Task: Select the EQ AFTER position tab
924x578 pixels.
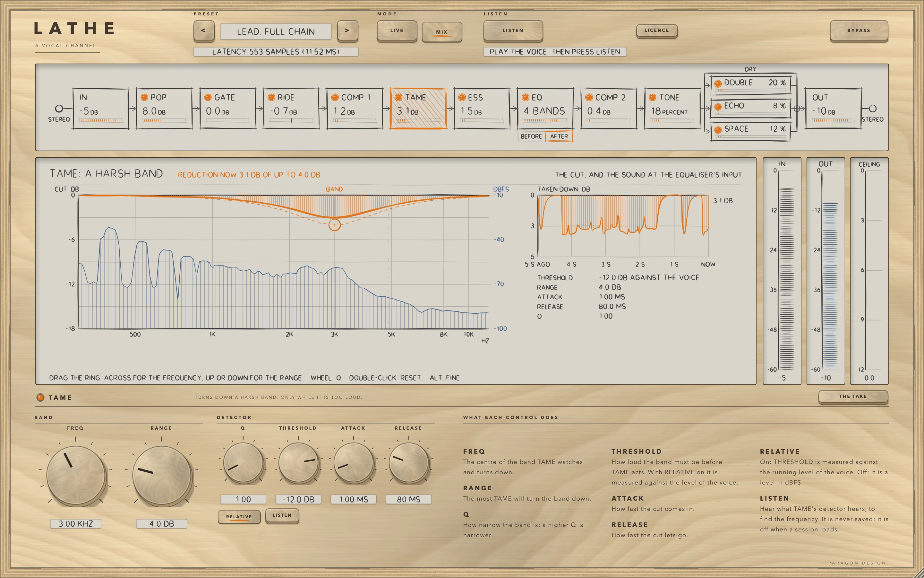Action: point(559,136)
